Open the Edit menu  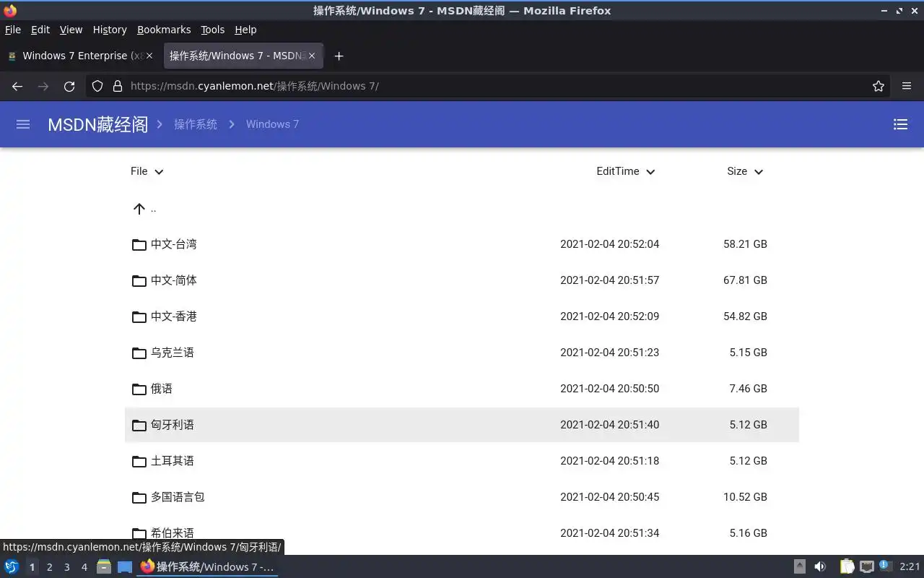(40, 30)
